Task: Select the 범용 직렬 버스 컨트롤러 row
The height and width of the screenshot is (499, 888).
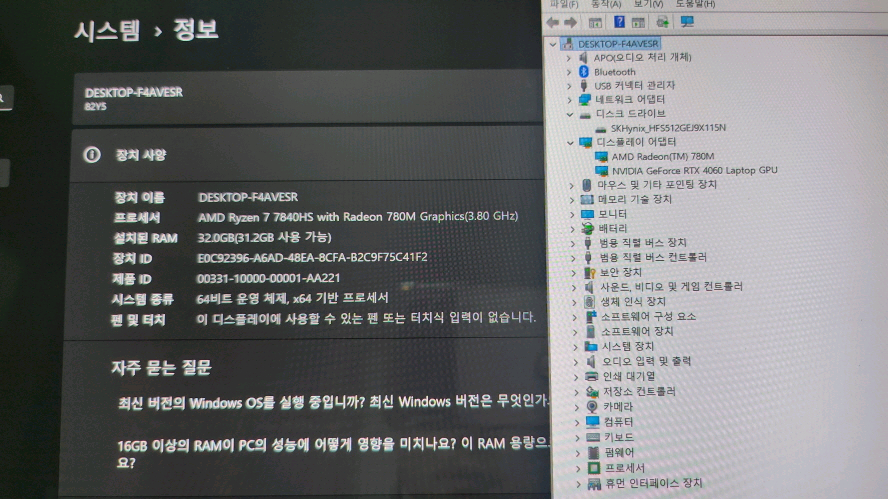Action: tap(653, 258)
